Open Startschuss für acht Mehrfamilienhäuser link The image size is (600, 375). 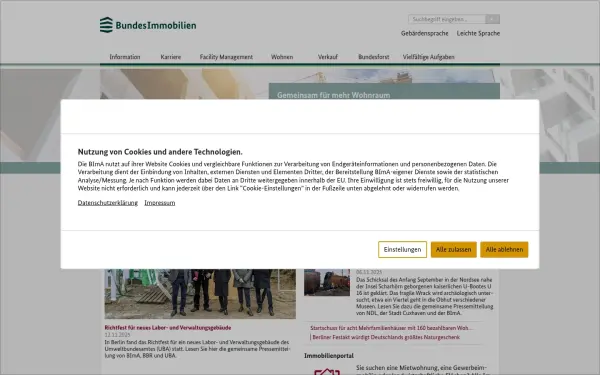[x=391, y=328]
